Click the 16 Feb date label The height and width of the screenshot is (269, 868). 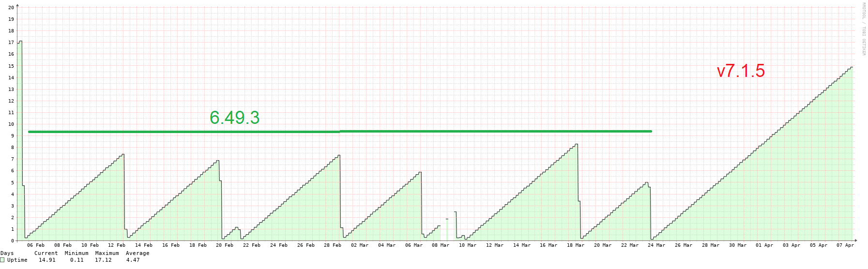171,245
